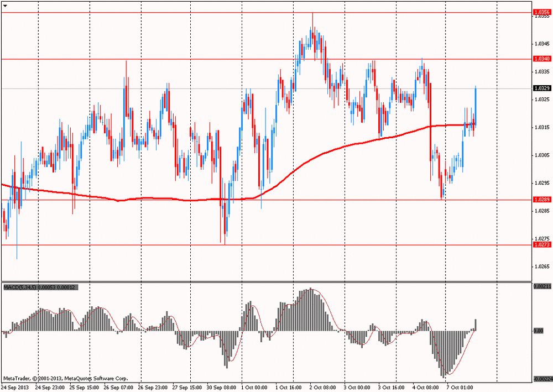This screenshot has height=392, width=553.
Task: Click the MetaTrader copyright text
Action: pyautogui.click(x=65, y=379)
